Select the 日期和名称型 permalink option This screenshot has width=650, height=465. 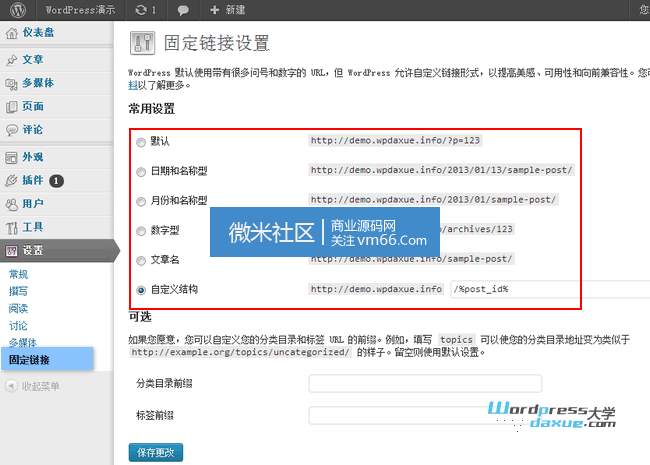[141, 172]
